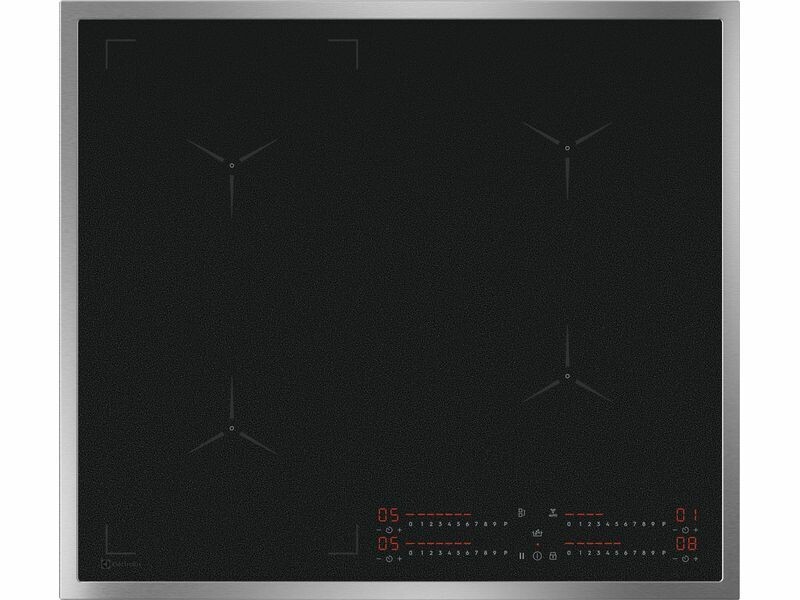This screenshot has height=600, width=800.
Task: Toggle the child lock padlock icon
Action: 551,554
